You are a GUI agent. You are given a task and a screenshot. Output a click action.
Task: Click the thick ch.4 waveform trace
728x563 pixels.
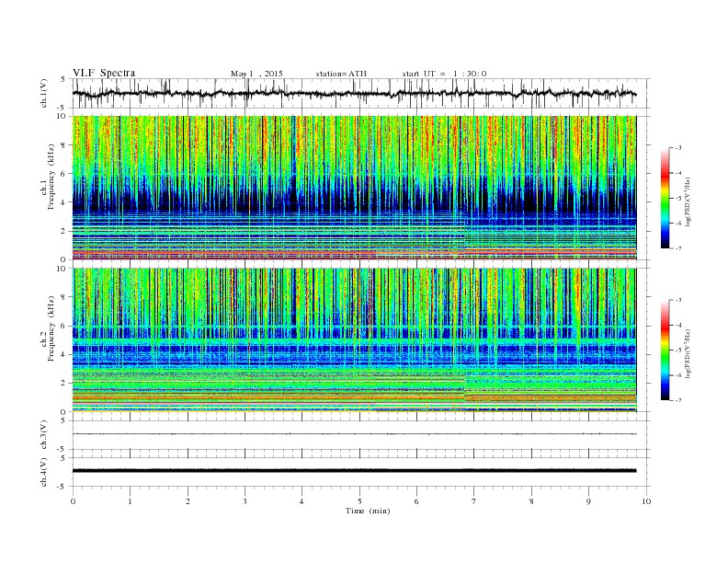(354, 471)
